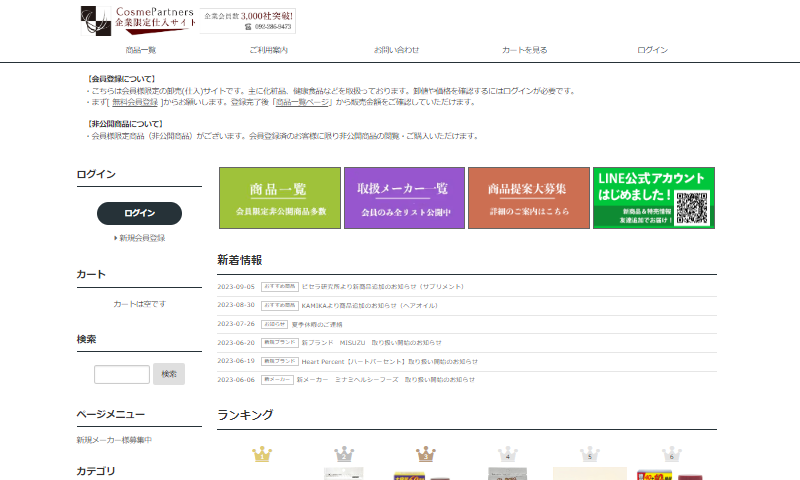Open the ミナミヘルシーフーズ news item

(386, 380)
